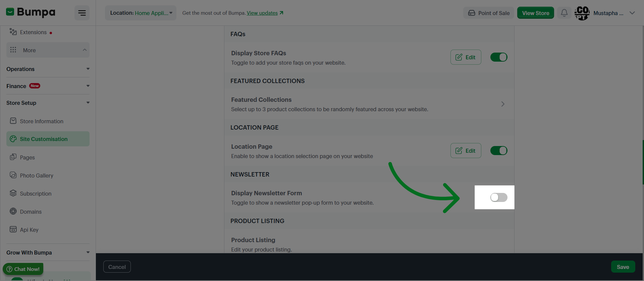
Task: Click the Point of Sale button
Action: click(489, 13)
